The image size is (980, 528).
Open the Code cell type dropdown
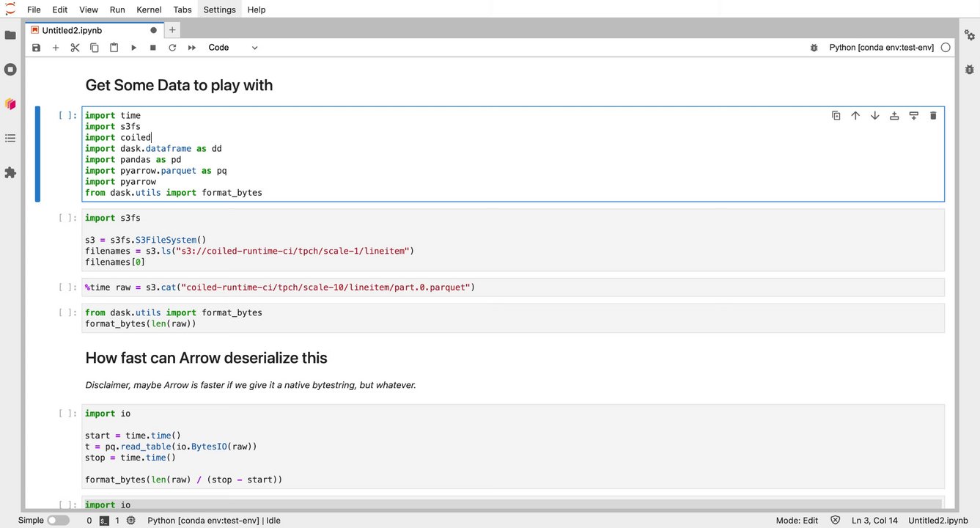pyautogui.click(x=233, y=48)
